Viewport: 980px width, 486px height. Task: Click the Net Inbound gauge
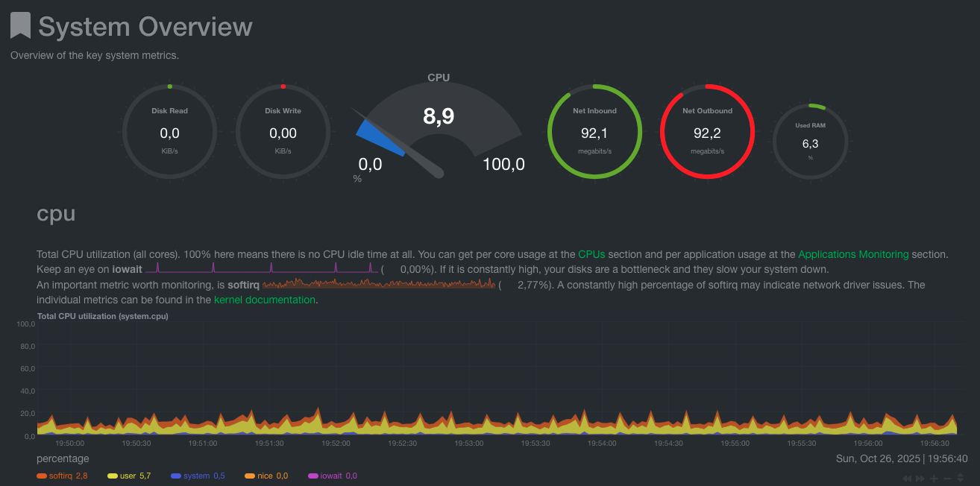click(594, 132)
